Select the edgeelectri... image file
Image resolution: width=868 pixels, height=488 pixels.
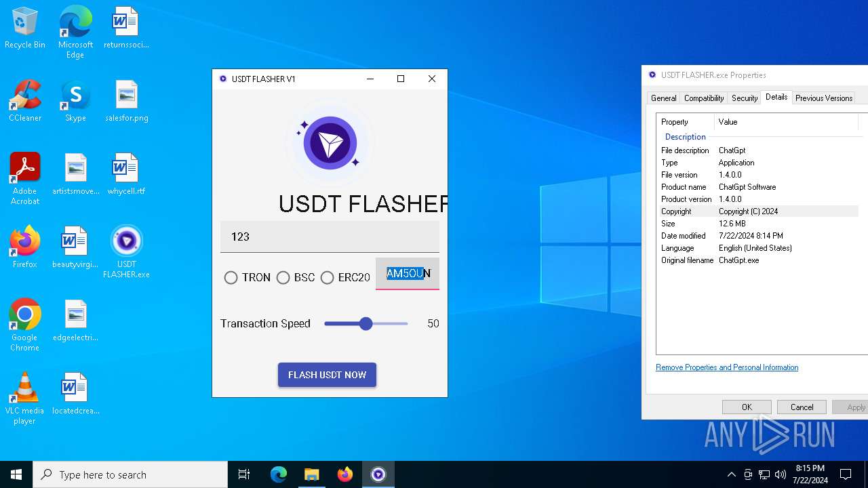click(75, 321)
